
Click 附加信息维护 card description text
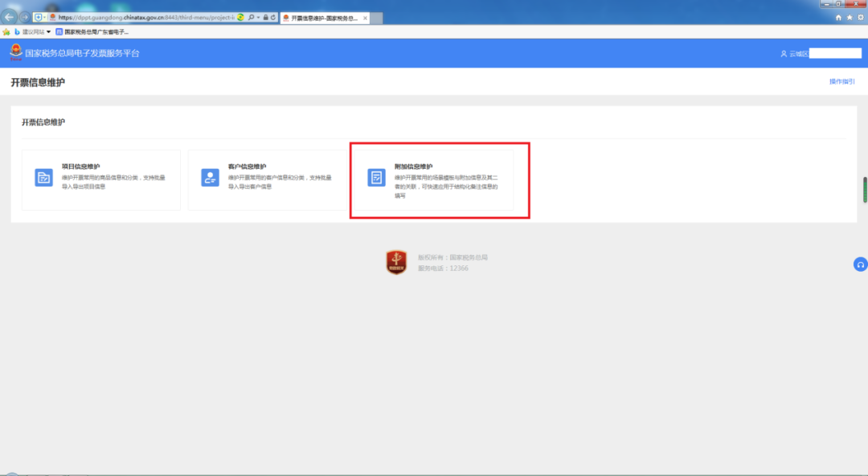446,187
